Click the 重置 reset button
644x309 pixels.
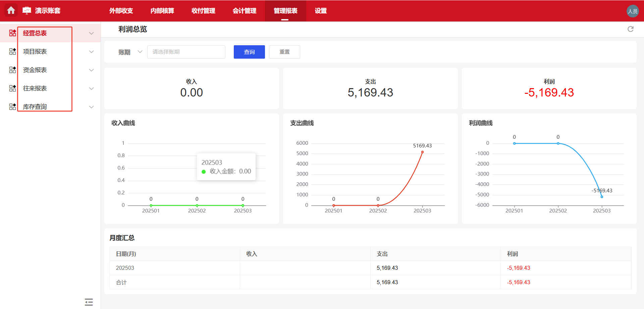click(284, 52)
